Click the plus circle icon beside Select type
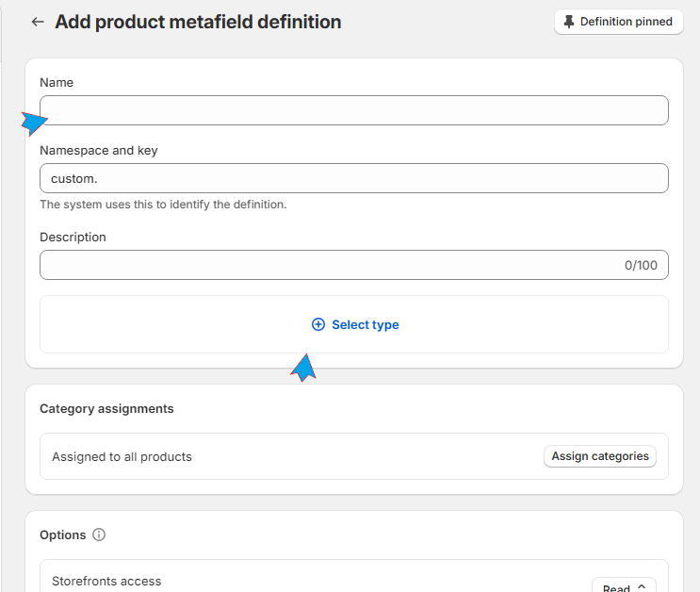The image size is (700, 592). pyautogui.click(x=318, y=324)
